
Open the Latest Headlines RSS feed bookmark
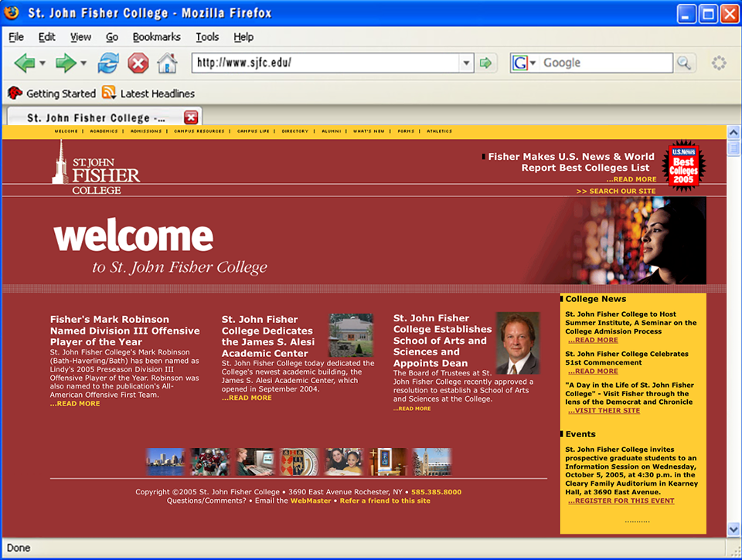coord(148,93)
